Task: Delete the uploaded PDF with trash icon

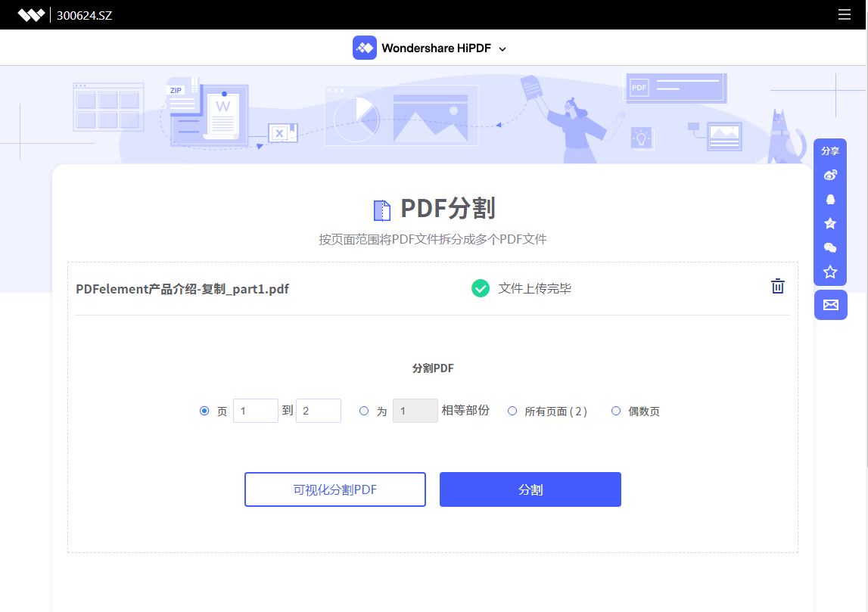Action: 777,286
